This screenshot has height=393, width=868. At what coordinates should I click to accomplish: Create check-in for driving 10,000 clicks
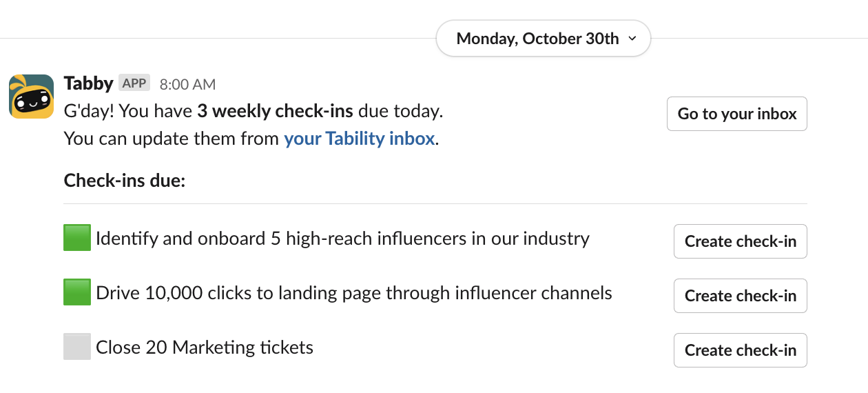(x=740, y=296)
